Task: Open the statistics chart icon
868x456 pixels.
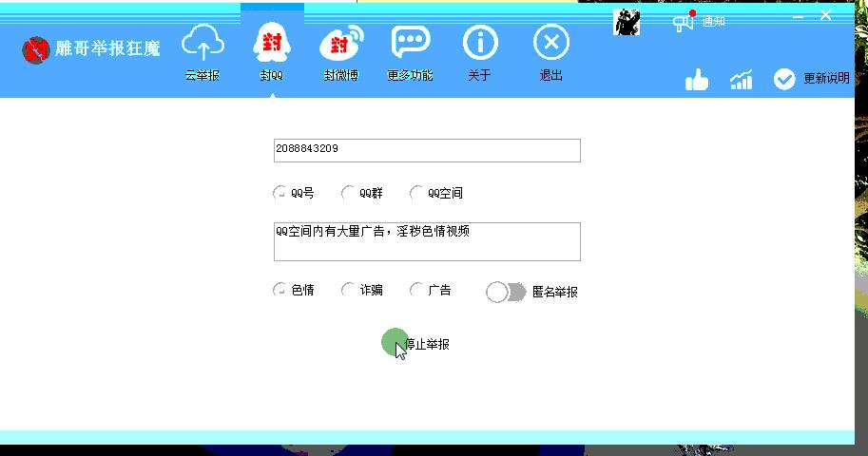Action: click(741, 80)
